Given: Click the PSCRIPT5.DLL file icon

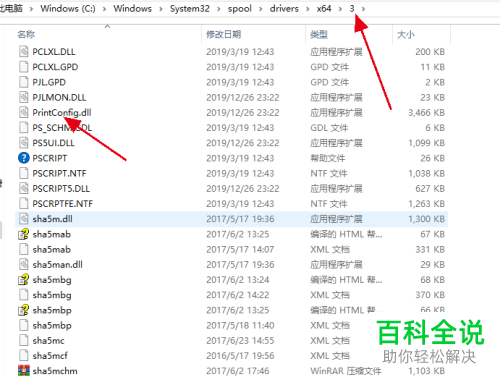Looking at the screenshot, I should tap(24, 189).
